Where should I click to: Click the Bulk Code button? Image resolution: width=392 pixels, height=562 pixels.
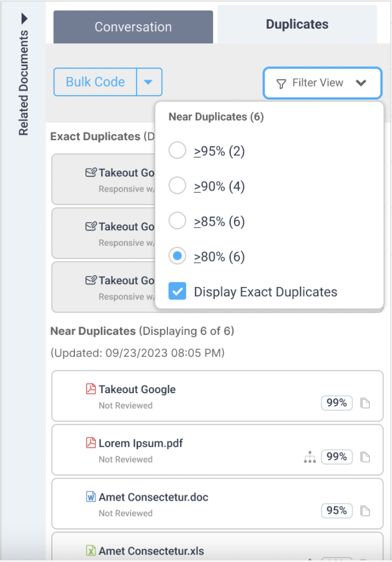[95, 82]
